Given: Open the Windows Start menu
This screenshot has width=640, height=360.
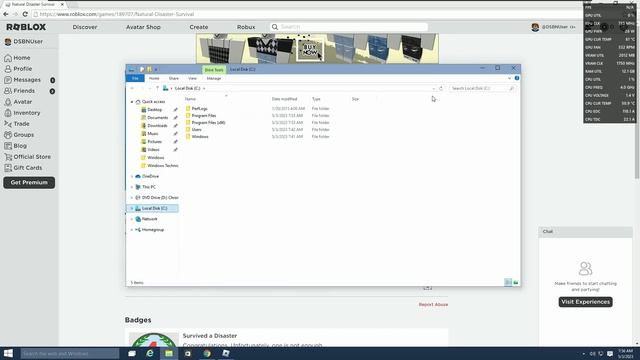Looking at the screenshot, I should pyautogui.click(x=8, y=353).
